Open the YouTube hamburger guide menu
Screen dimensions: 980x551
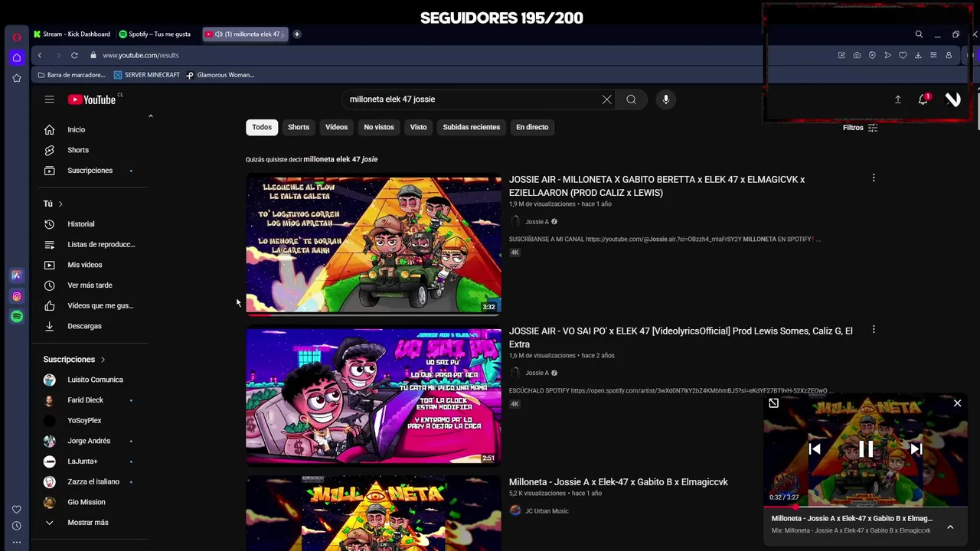tap(49, 99)
